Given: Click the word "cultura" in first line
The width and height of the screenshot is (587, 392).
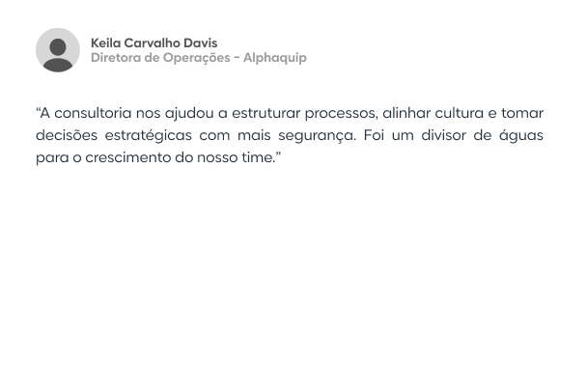Looking at the screenshot, I should click(x=464, y=111).
